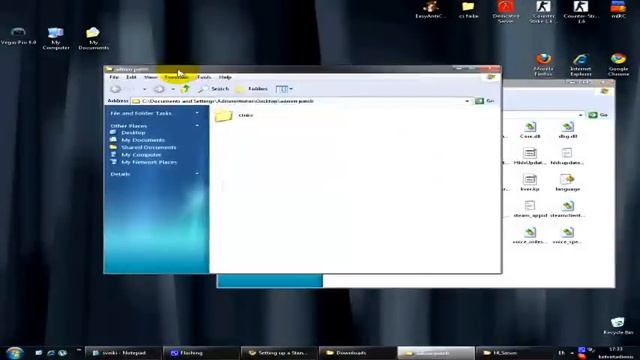Open the Recycle Bin

tap(618, 326)
